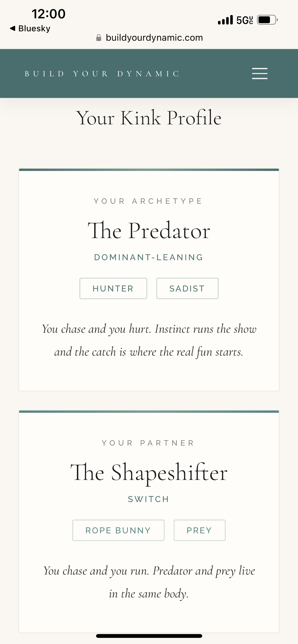Select the SADIST tag
Image resolution: width=298 pixels, height=644 pixels.
click(187, 289)
